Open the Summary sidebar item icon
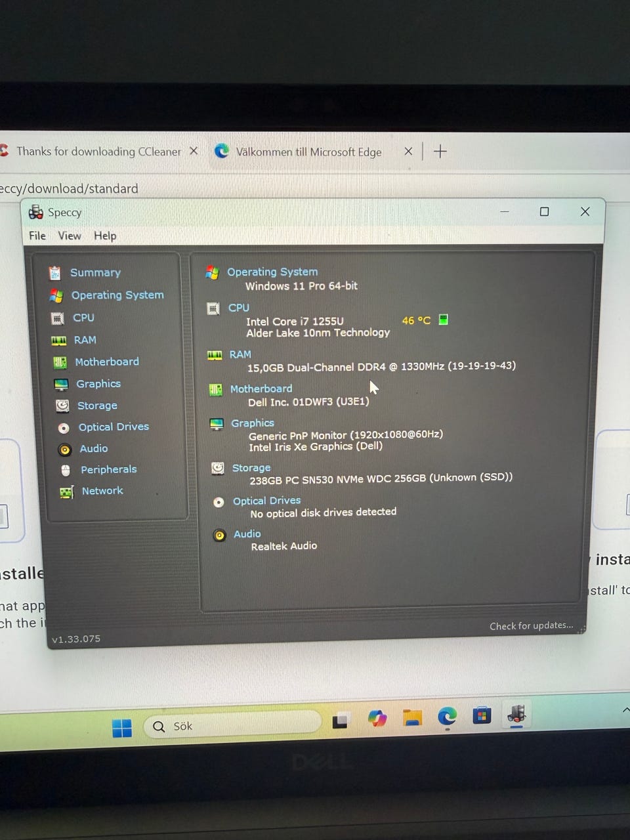This screenshot has width=630, height=840. point(54,273)
